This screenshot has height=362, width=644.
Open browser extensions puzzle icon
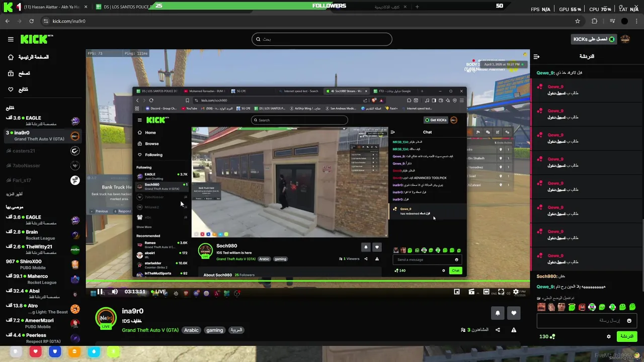point(595,21)
